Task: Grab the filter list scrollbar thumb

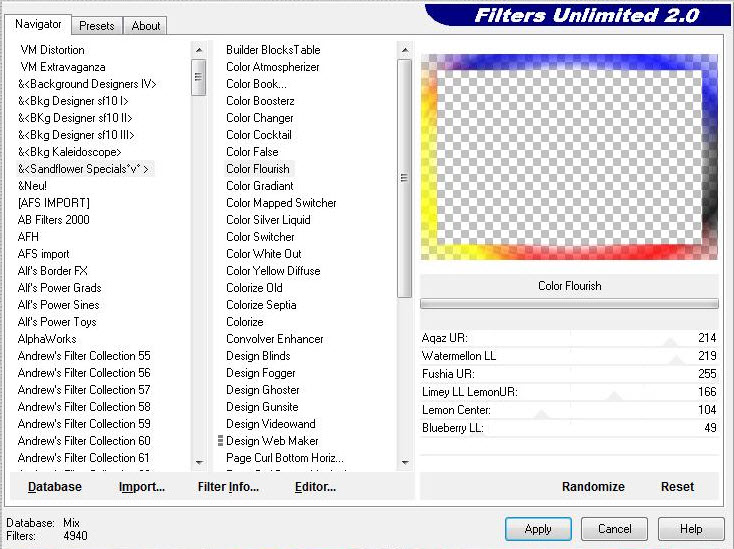Action: [404, 178]
